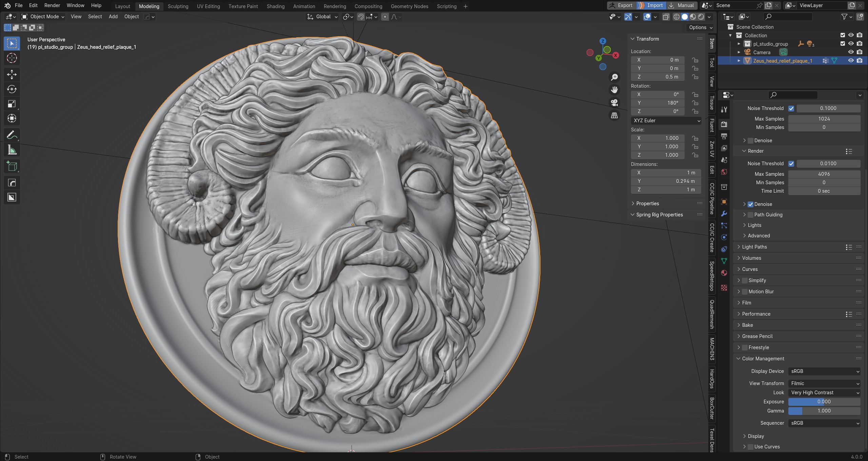Uncheck the Render Noise Threshold checkbox
Image resolution: width=868 pixels, height=461 pixels.
(x=791, y=164)
